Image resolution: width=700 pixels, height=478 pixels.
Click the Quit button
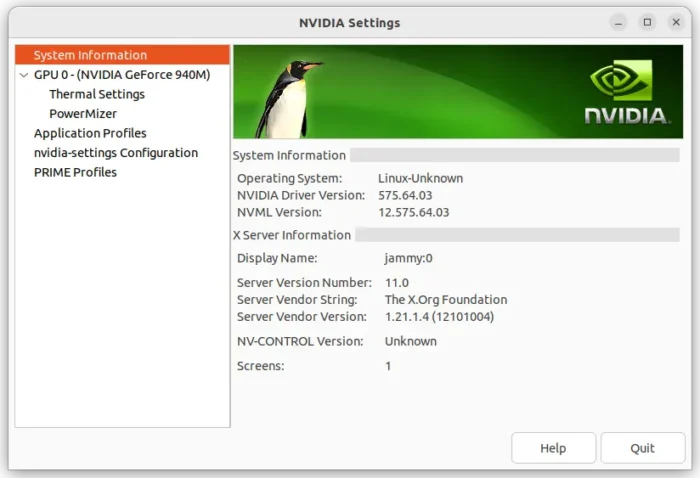642,448
